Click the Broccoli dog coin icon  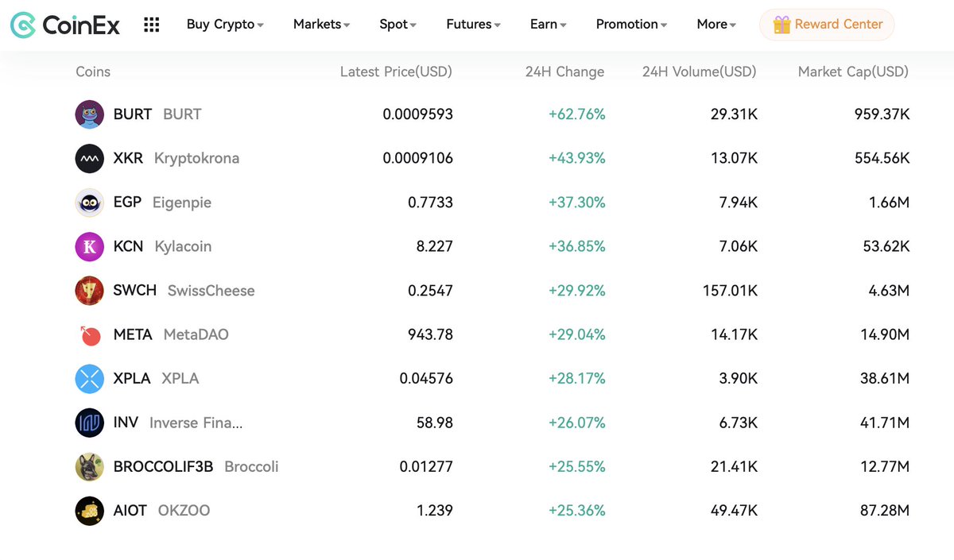[x=90, y=467]
